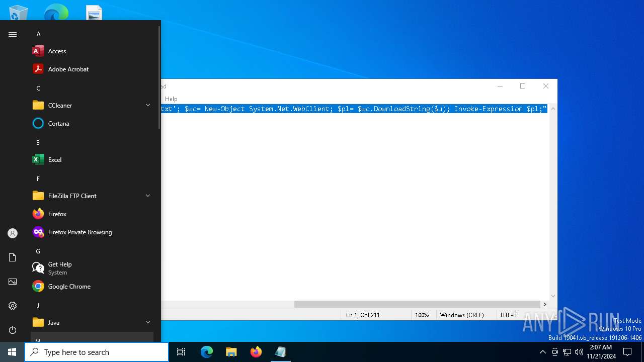
Task: Open File Explorer from the taskbar
Action: [x=231, y=352]
